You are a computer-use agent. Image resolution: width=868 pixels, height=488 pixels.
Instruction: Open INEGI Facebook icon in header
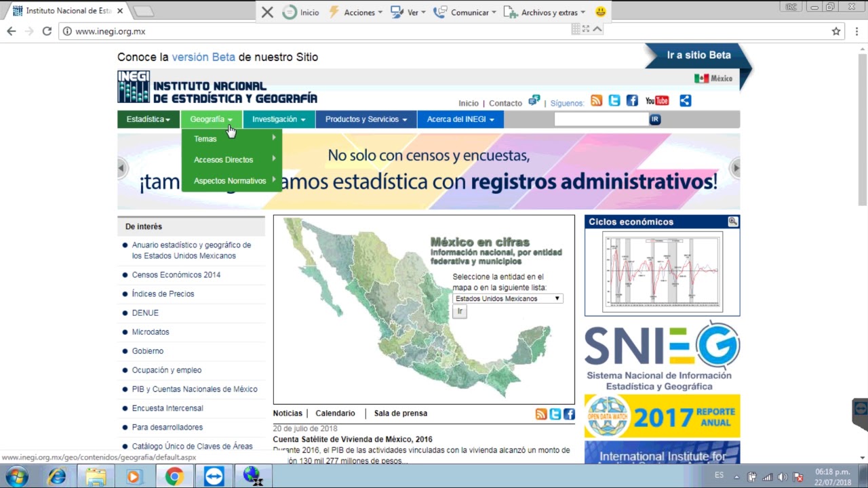click(632, 101)
